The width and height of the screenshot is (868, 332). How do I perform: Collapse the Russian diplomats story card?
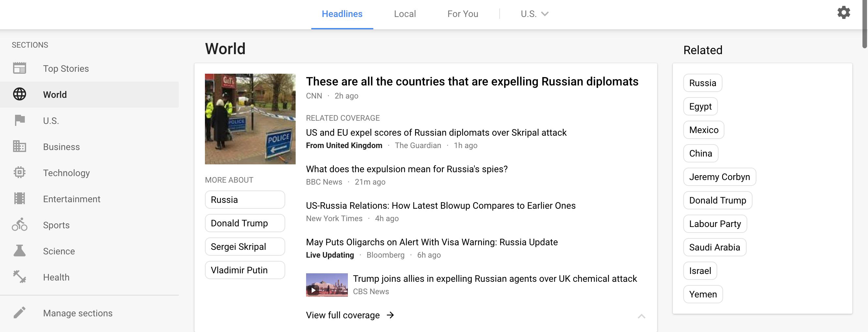tap(641, 316)
